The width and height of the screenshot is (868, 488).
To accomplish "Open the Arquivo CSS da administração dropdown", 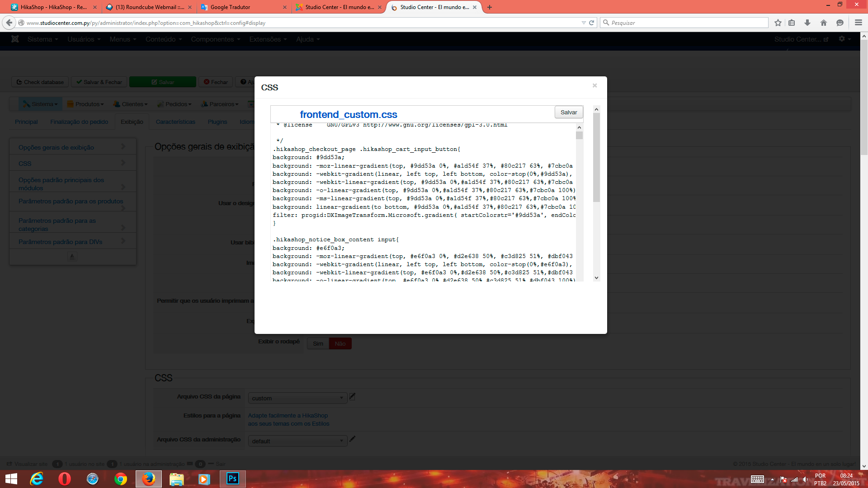I will 297,441.
